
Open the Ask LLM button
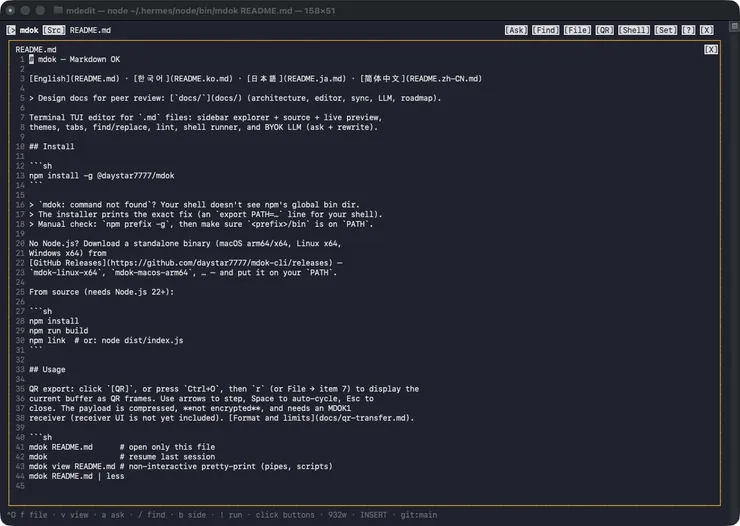point(516,30)
